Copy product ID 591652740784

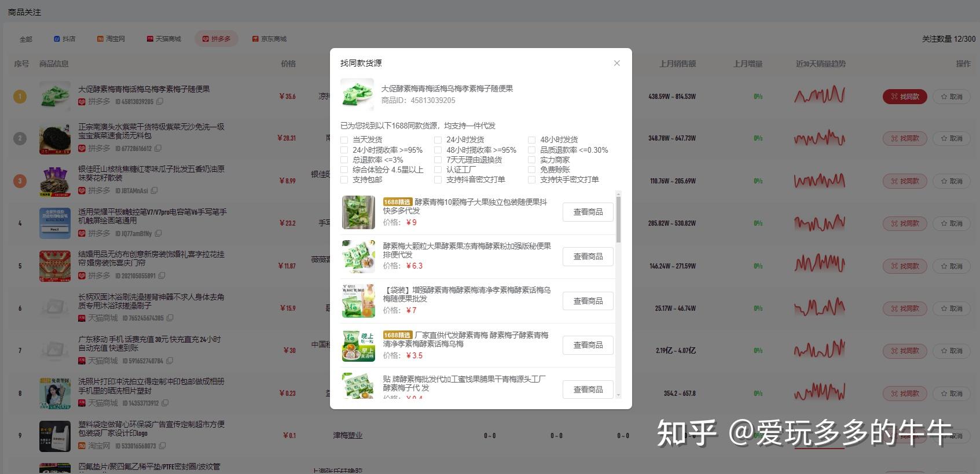pyautogui.click(x=170, y=361)
